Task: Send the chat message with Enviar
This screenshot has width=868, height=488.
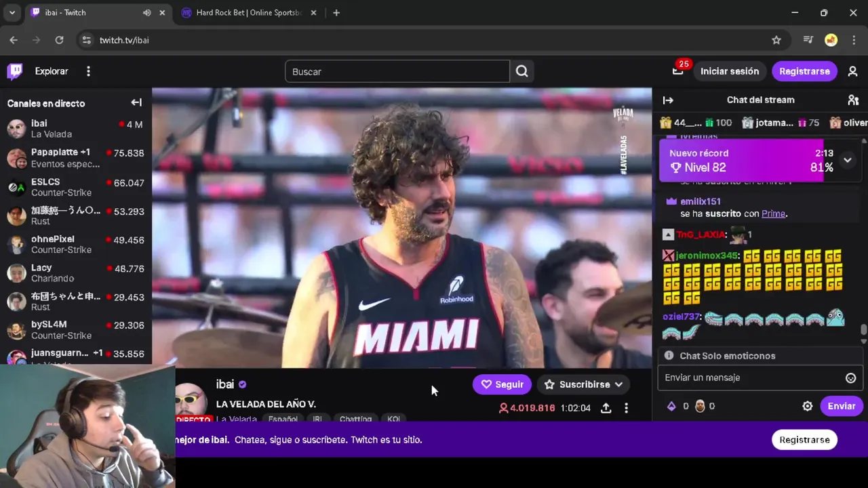Action: click(841, 406)
